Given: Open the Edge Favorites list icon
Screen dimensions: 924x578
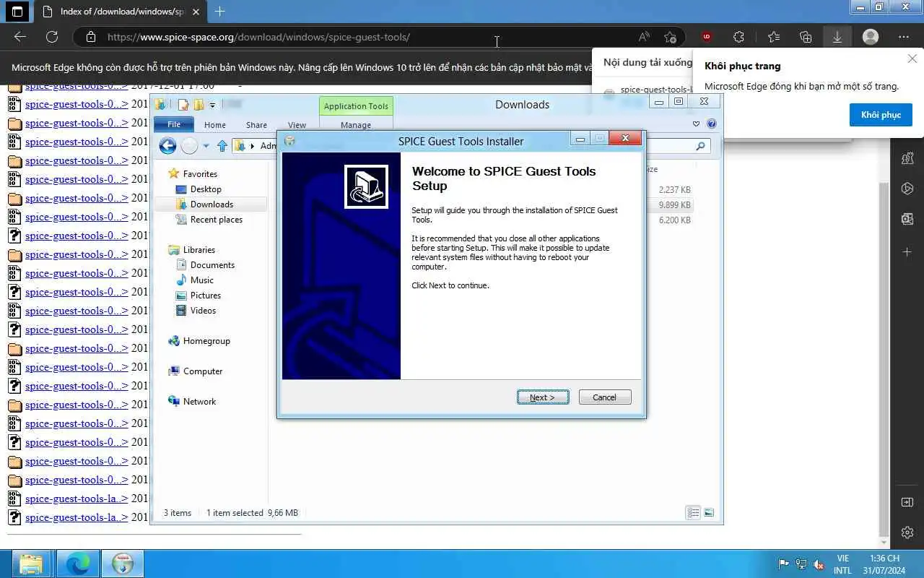Looking at the screenshot, I should click(774, 37).
